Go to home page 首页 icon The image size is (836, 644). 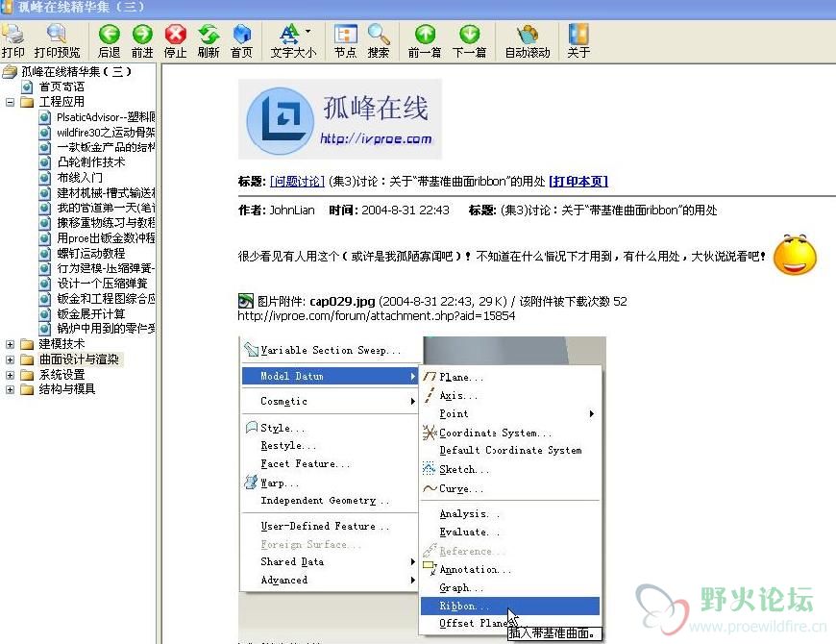click(x=241, y=34)
